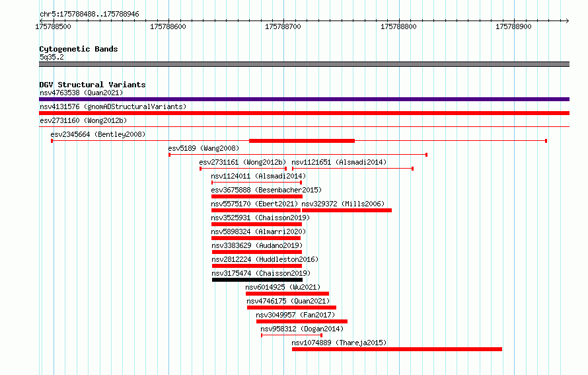Open nsv329372 (Mills2006) variant label
The height and width of the screenshot is (375, 588).
[x=343, y=204]
